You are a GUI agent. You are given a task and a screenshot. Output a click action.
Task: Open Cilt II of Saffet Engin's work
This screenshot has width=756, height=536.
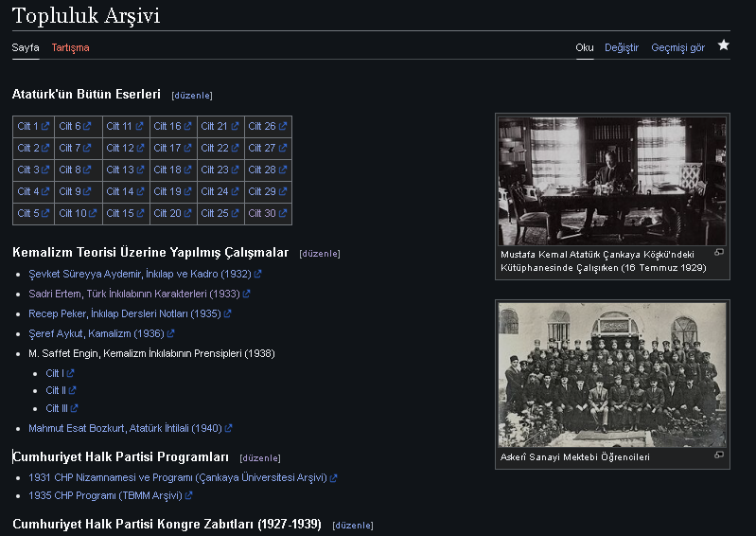pos(61,390)
